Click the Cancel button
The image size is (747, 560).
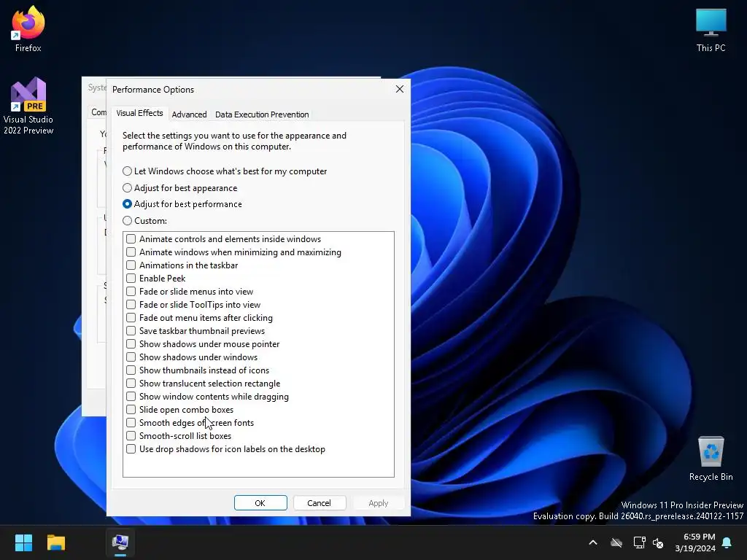320,503
